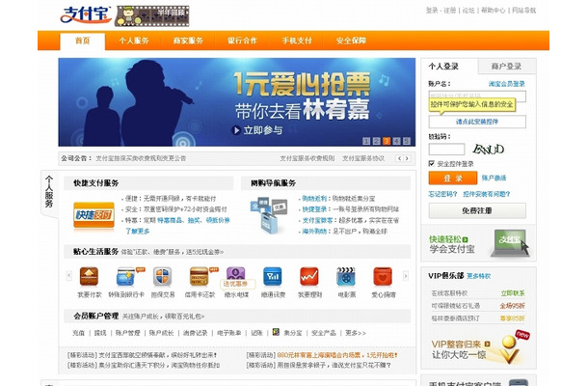The image size is (588, 386).
Task: Click the orange 登录 button
Action: click(x=453, y=178)
